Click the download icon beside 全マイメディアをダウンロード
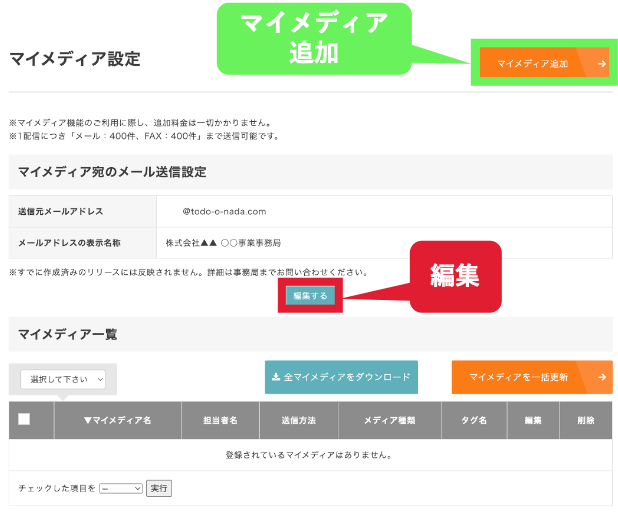Image resolution: width=618 pixels, height=512 pixels. [x=276, y=378]
